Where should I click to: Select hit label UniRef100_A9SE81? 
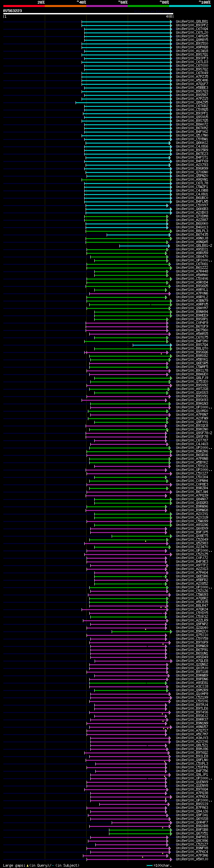click(192, 683)
